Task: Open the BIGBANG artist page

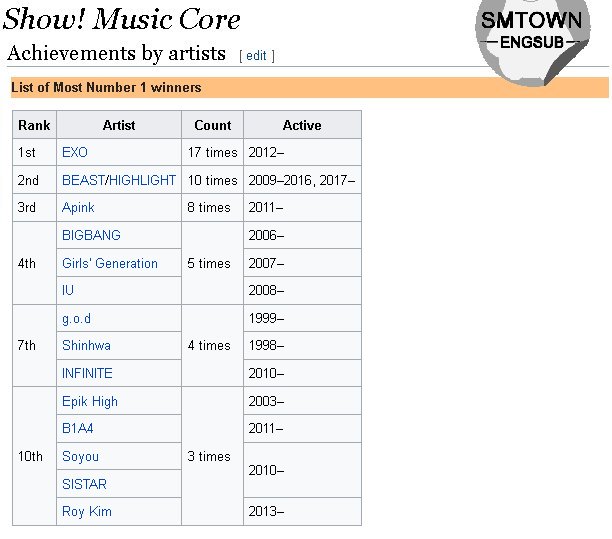Action: click(91, 235)
